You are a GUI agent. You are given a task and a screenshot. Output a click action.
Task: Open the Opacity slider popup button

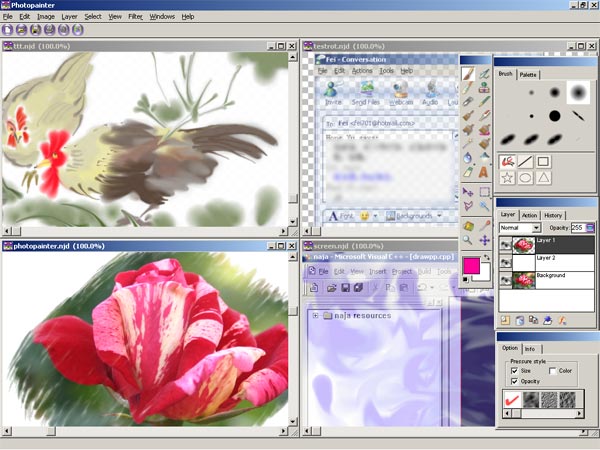(590, 228)
